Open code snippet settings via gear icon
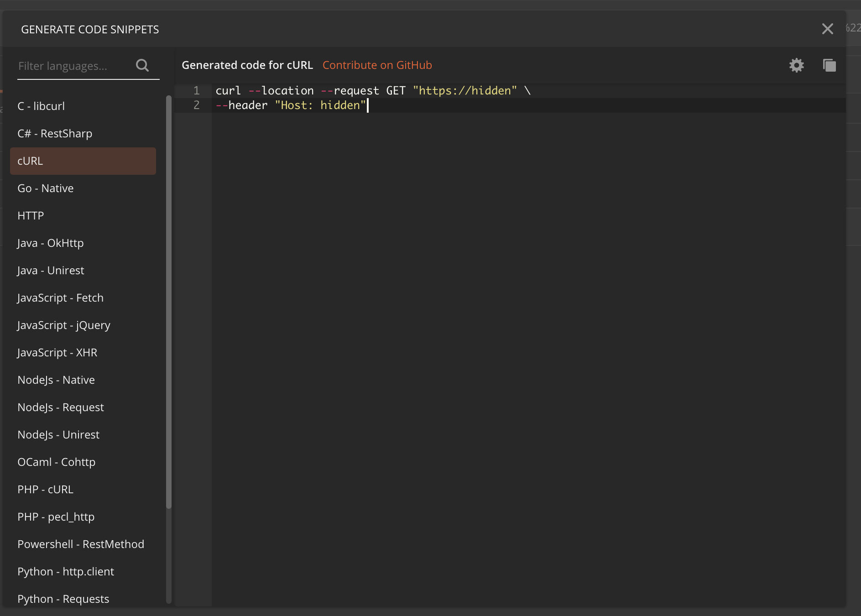The image size is (861, 616). click(x=797, y=65)
